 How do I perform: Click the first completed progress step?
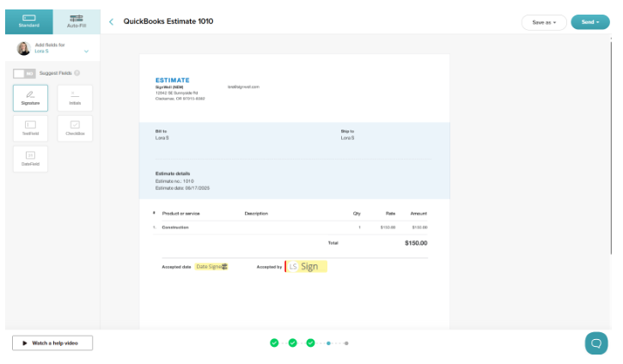click(x=274, y=343)
